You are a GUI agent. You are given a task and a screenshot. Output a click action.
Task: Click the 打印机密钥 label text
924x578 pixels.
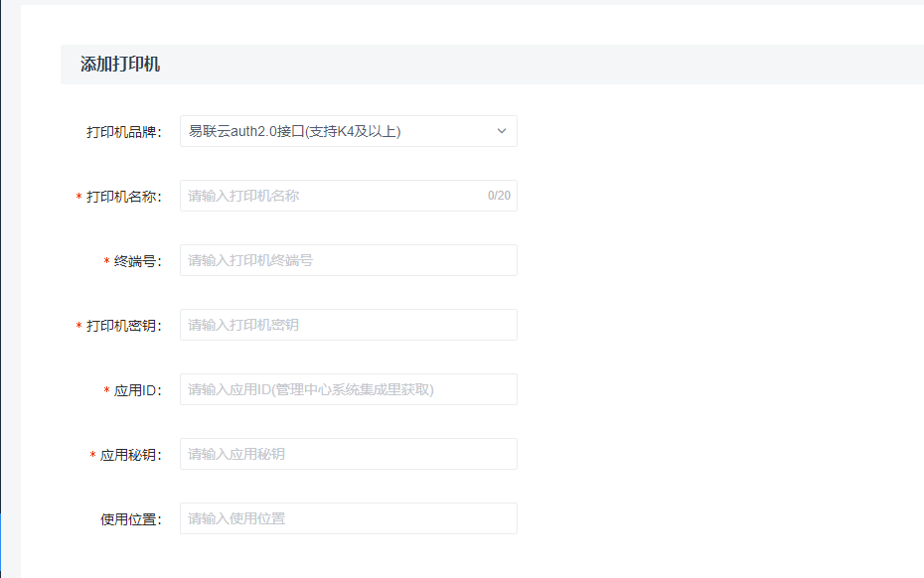(x=123, y=326)
